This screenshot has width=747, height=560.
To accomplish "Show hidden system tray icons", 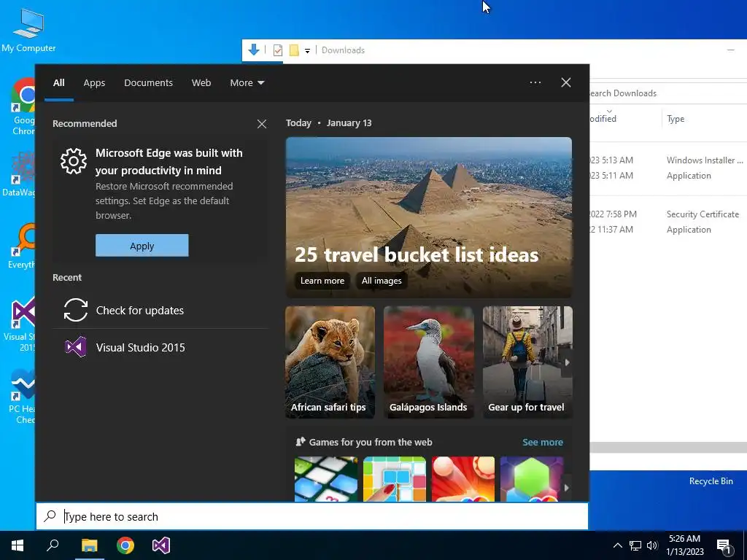I will (617, 545).
